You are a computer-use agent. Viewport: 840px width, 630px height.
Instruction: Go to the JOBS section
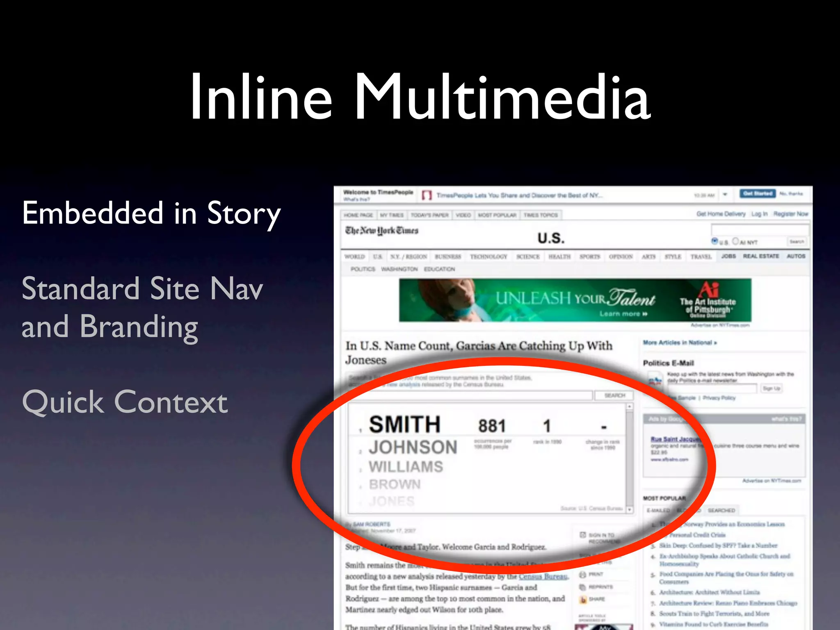pyautogui.click(x=728, y=256)
